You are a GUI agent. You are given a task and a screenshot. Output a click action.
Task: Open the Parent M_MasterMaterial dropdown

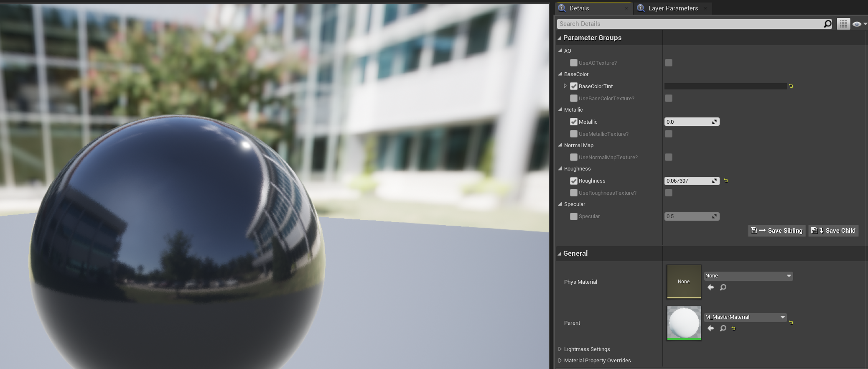point(745,317)
